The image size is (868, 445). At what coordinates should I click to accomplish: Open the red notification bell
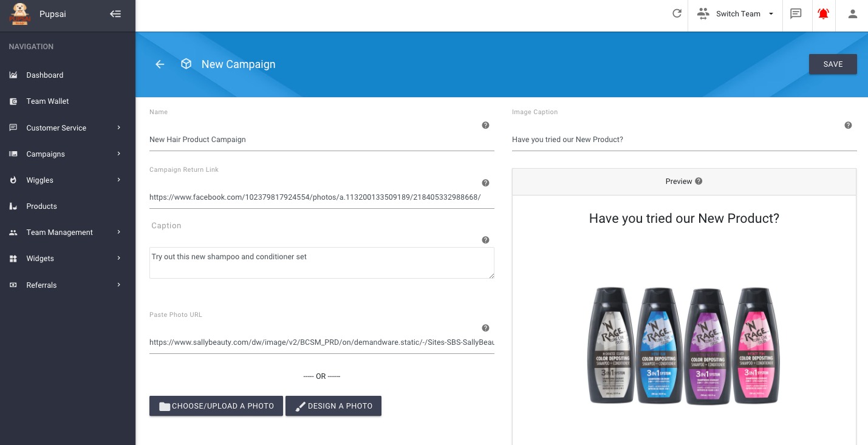click(x=823, y=13)
